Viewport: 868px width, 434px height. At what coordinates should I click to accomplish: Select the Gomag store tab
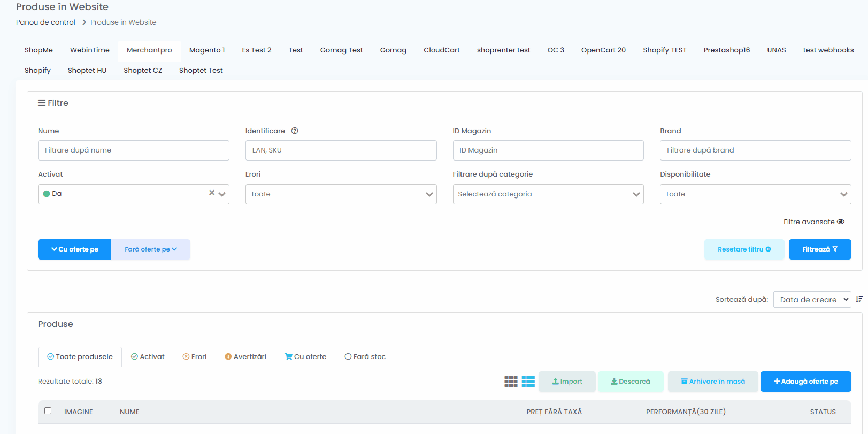pos(393,50)
